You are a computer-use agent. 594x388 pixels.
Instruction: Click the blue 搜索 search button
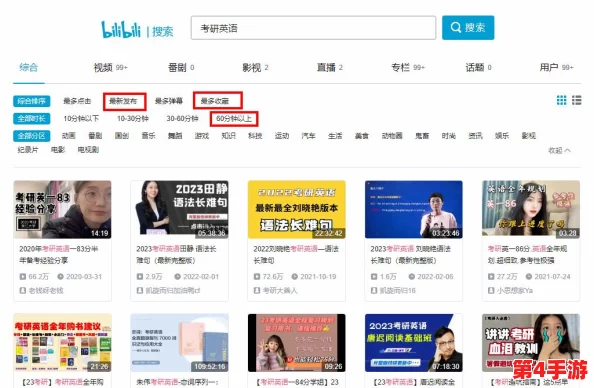[468, 28]
